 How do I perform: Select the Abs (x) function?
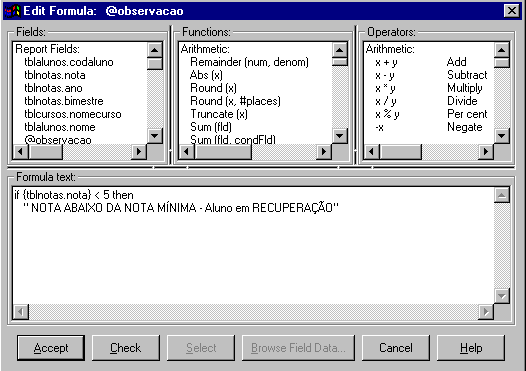pyautogui.click(x=206, y=75)
